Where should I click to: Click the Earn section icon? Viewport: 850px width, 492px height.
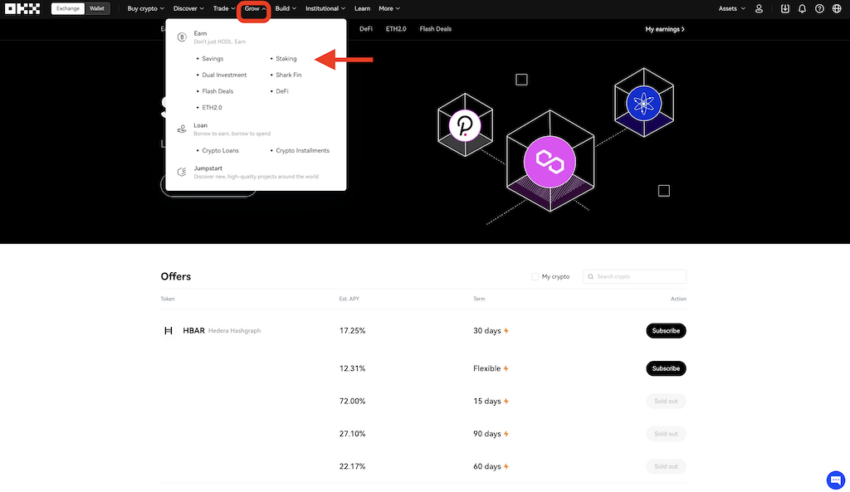tap(182, 37)
